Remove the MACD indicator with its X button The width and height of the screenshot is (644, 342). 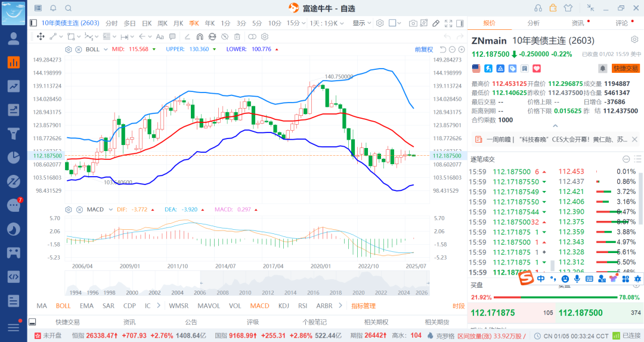[x=79, y=209]
